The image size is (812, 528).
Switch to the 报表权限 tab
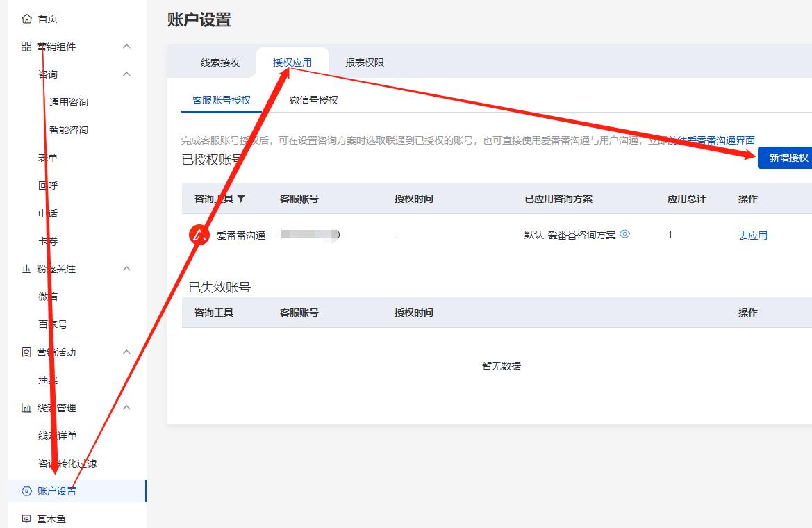(x=365, y=63)
